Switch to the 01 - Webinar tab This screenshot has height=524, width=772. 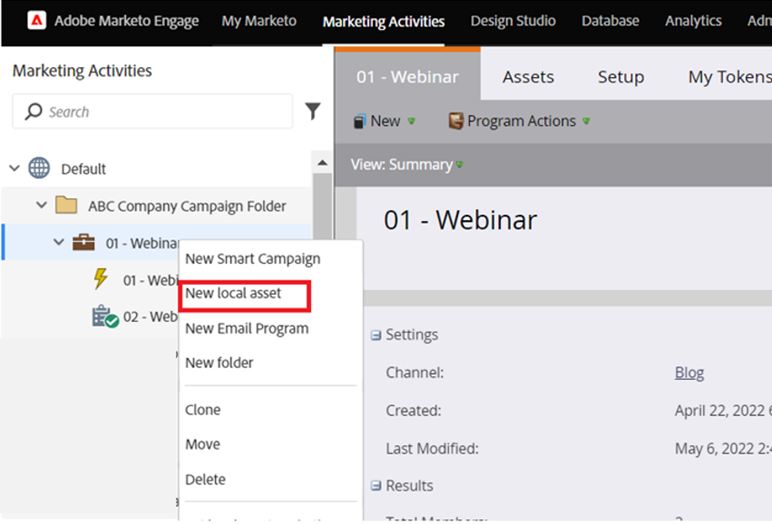coord(408,76)
